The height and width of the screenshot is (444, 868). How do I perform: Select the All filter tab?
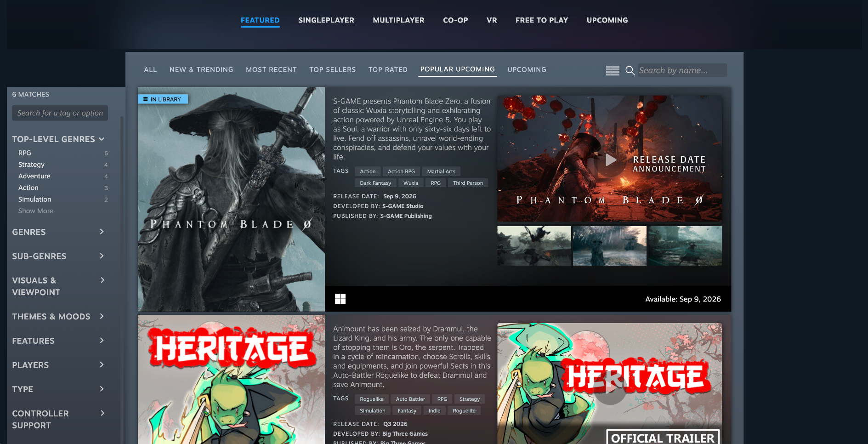click(150, 70)
